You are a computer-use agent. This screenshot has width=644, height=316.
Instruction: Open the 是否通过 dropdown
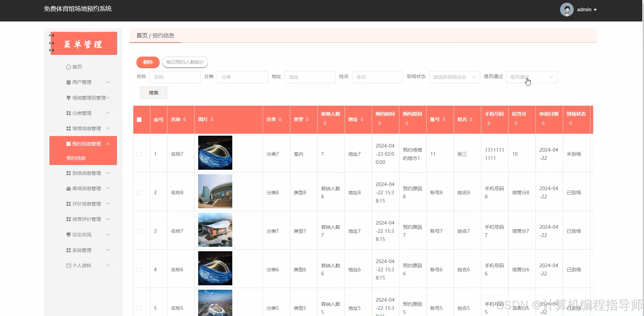(x=531, y=77)
